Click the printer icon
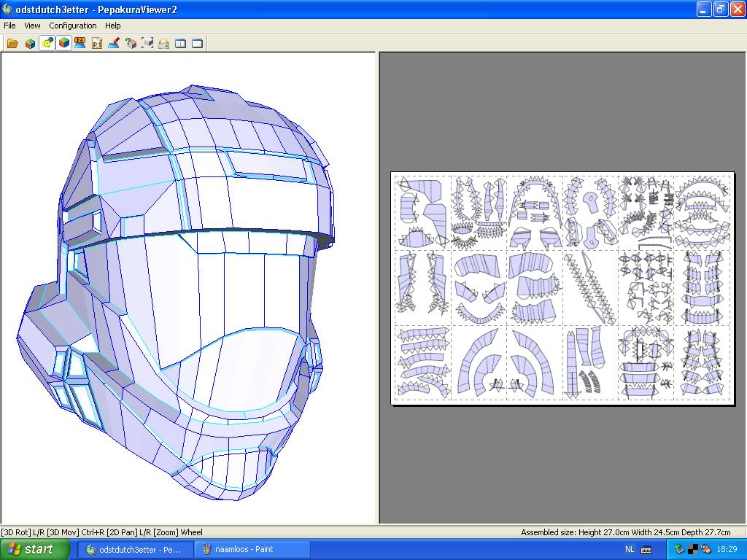The width and height of the screenshot is (747, 560). click(164, 44)
